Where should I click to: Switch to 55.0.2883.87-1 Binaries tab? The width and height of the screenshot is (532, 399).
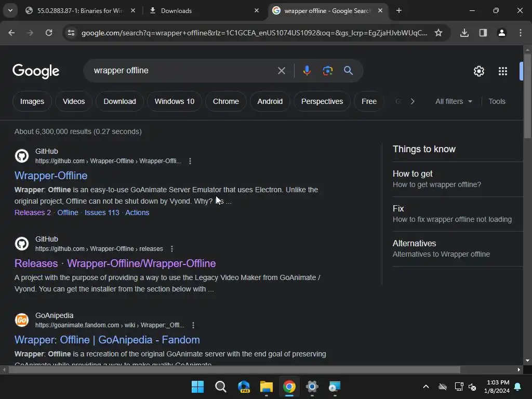(x=79, y=10)
